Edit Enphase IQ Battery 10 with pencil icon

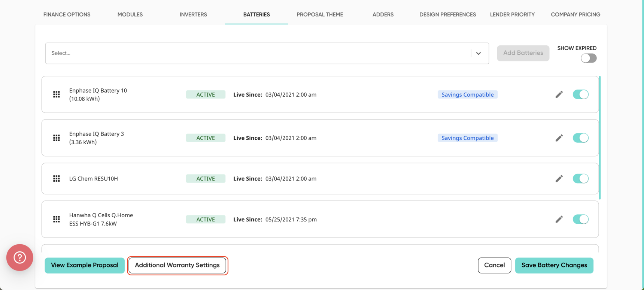(x=559, y=94)
